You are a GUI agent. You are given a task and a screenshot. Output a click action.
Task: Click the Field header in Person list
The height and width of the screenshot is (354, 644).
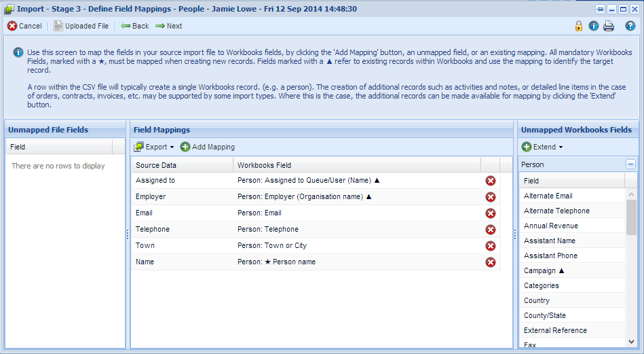tap(572, 181)
